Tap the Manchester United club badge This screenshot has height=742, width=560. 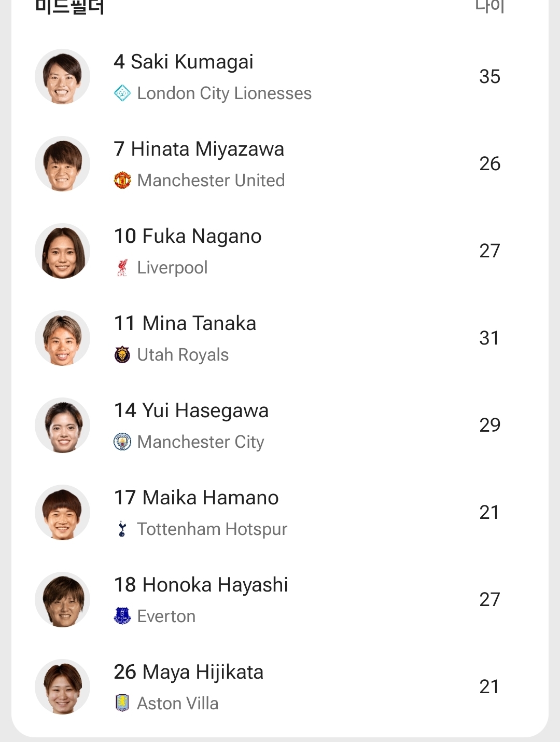pyautogui.click(x=122, y=181)
